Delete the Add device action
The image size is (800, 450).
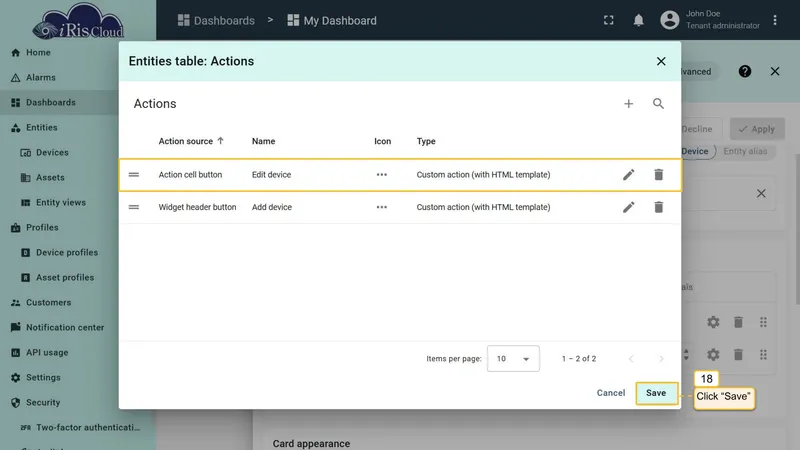point(659,207)
